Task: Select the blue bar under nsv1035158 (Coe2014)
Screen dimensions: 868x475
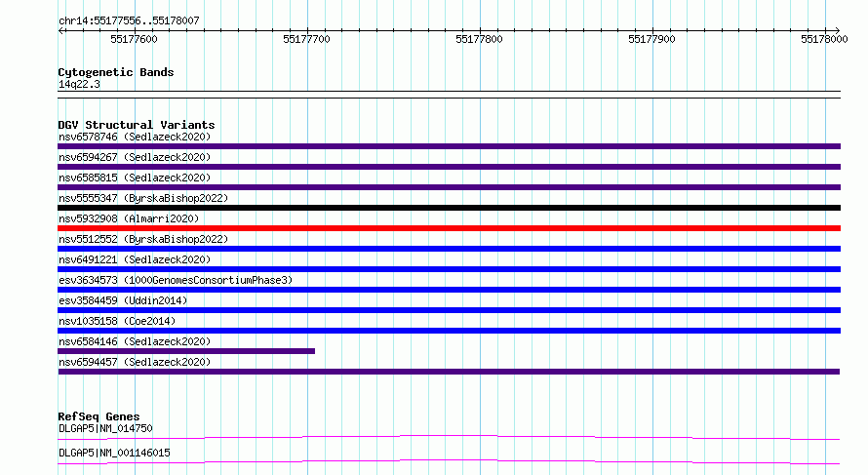Action: point(449,331)
